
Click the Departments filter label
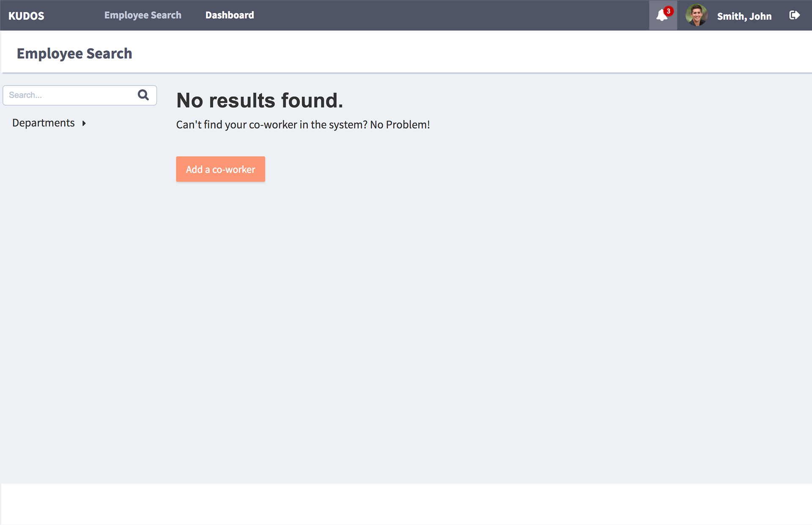click(x=44, y=123)
